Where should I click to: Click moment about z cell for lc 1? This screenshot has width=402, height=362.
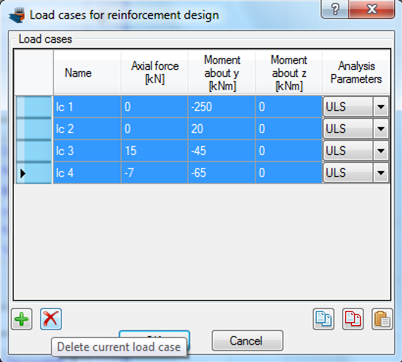pos(289,107)
